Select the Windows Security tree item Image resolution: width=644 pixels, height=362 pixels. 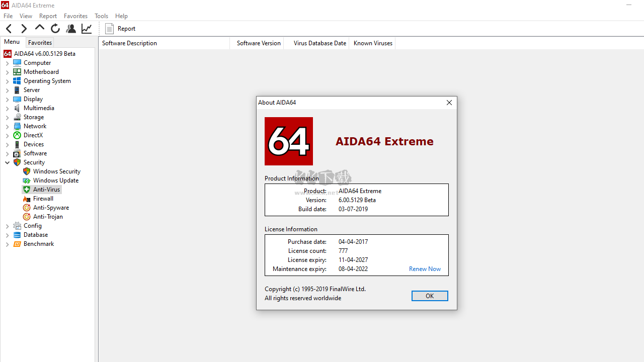(56, 171)
